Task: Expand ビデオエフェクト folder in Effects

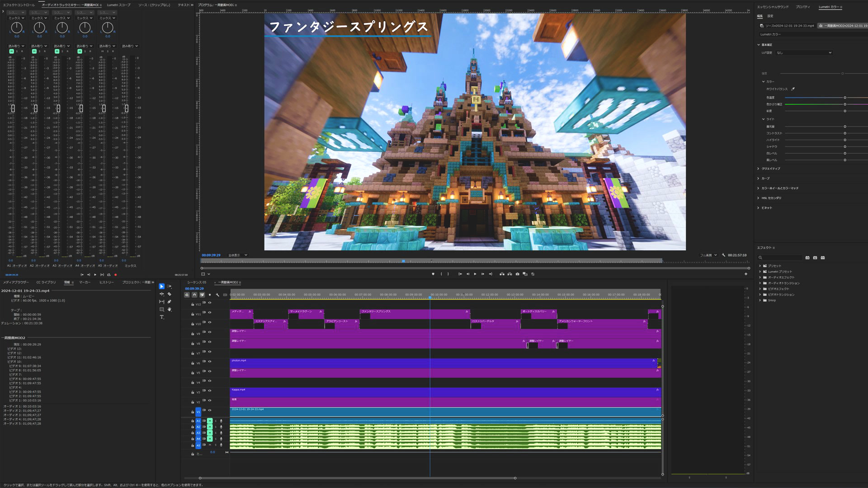Action: pos(760,289)
